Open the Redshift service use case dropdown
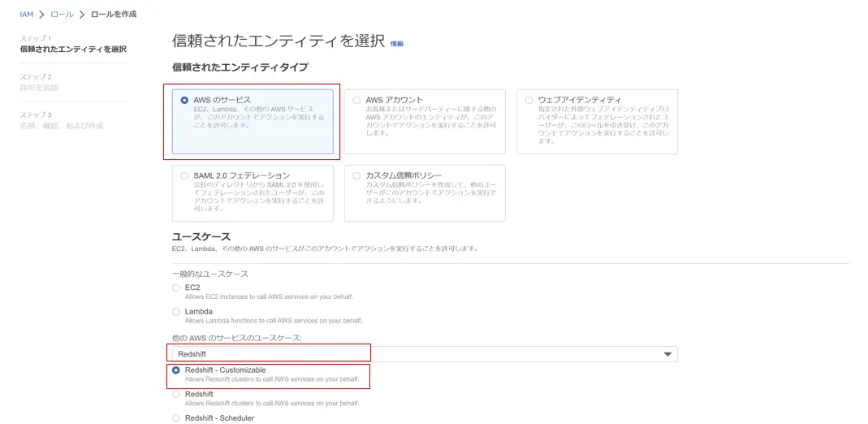 tap(425, 354)
